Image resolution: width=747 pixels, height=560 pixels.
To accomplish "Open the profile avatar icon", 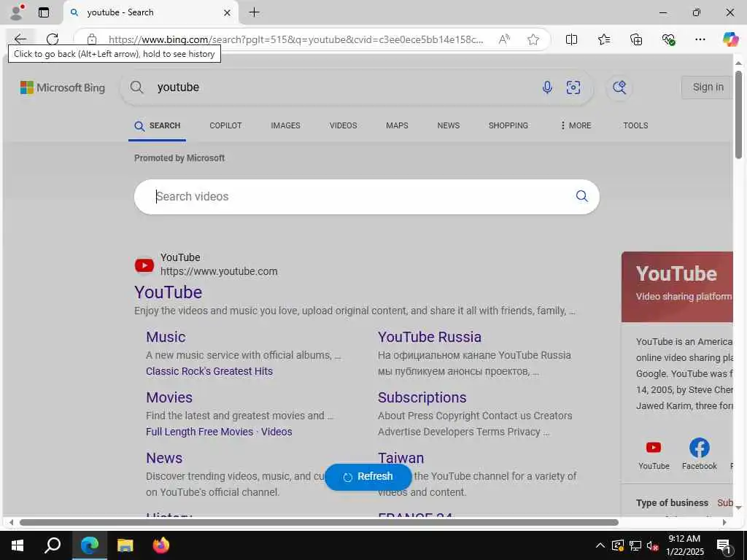I will tap(16, 12).
